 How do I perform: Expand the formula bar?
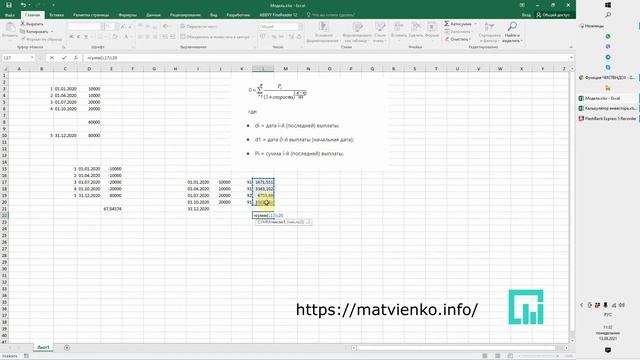tap(571, 58)
